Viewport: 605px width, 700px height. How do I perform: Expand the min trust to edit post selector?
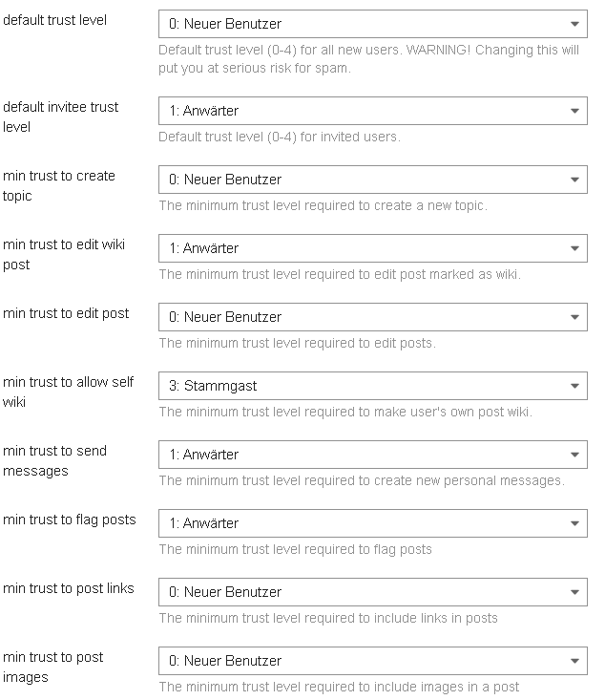tap(372, 317)
